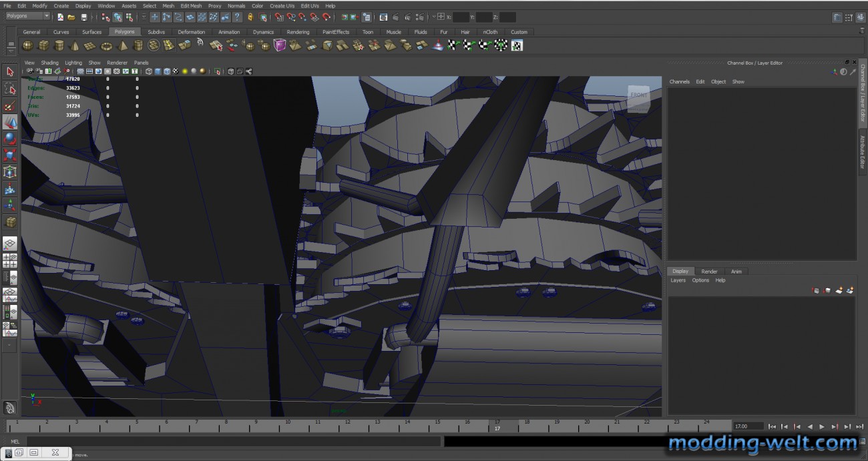This screenshot has width=868, height=461.
Task: Switch to the Anim layer tab
Action: pos(736,272)
